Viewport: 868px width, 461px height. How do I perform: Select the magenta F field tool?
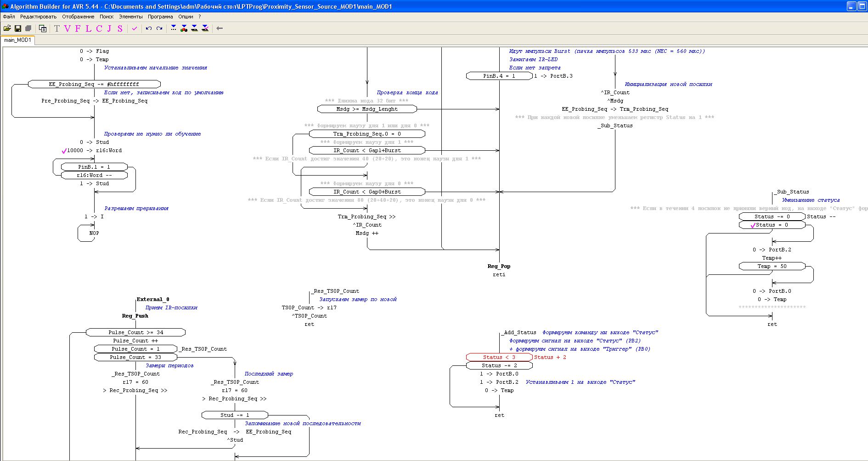(78, 28)
